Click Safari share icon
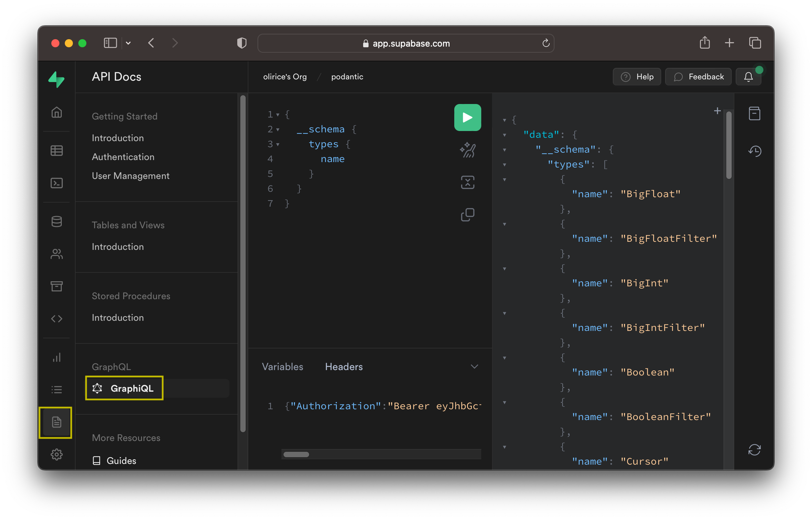This screenshot has width=812, height=520. [x=705, y=43]
